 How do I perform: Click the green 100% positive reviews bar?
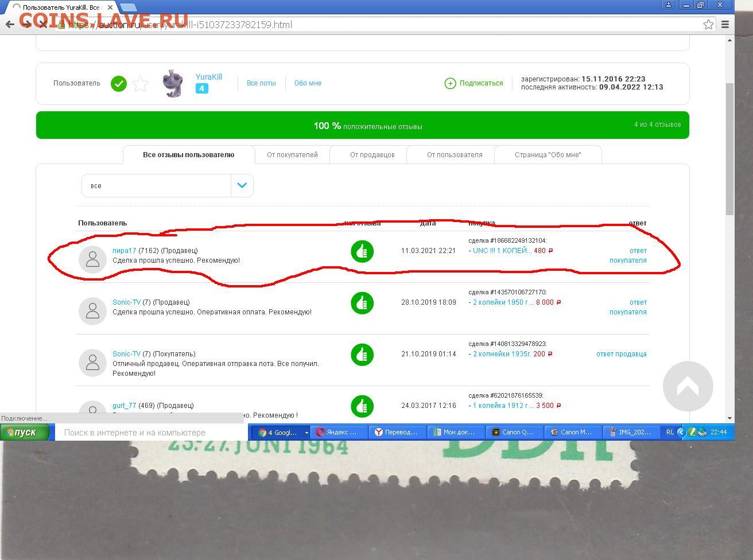coord(362,125)
